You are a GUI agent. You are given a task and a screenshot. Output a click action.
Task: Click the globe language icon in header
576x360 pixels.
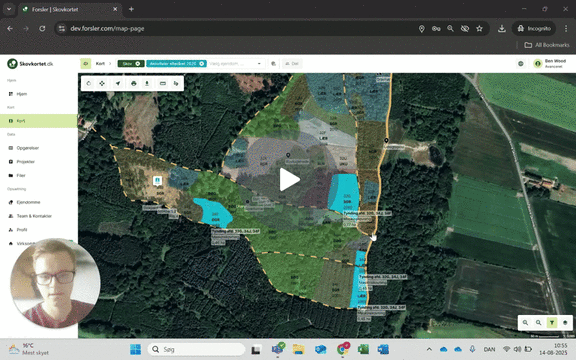pyautogui.click(x=521, y=64)
